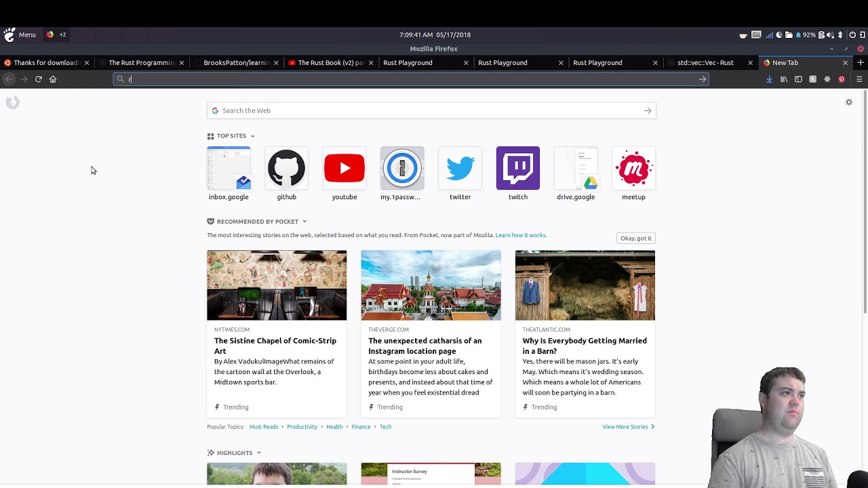Close the New Tab tab
Viewport: 868px width, 488px height.
point(845,62)
